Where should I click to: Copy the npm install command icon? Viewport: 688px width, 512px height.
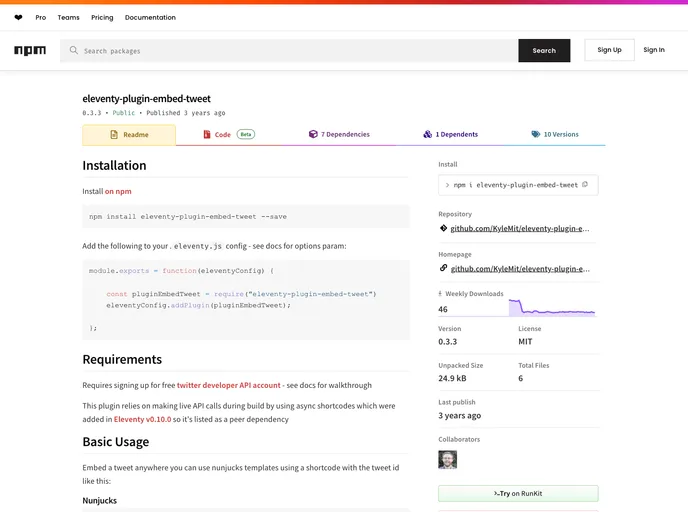tap(585, 185)
